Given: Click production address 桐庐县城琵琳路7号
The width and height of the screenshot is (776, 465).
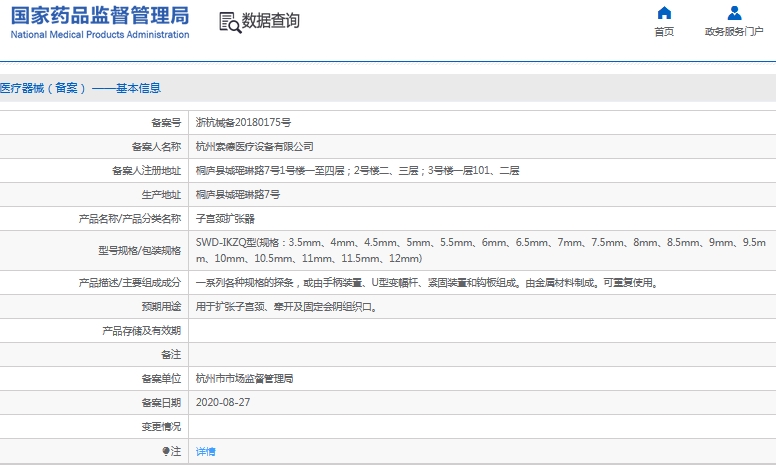Looking at the screenshot, I should 238,194.
